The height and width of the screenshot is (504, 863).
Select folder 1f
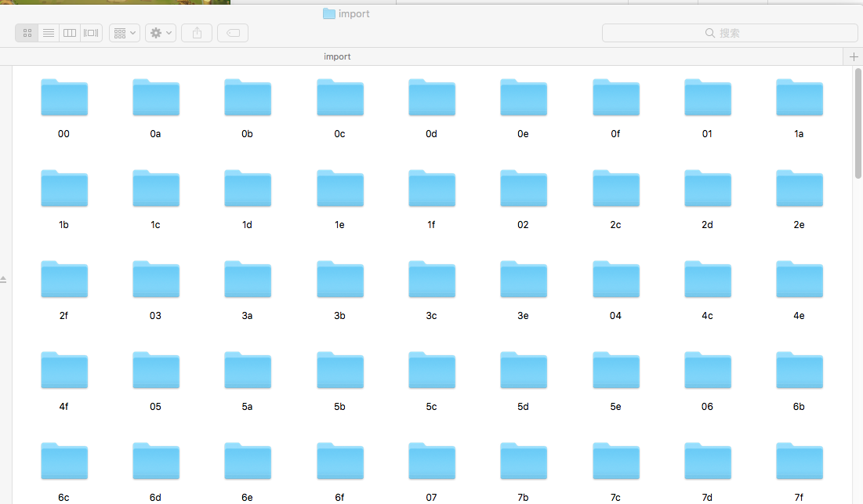click(x=431, y=188)
